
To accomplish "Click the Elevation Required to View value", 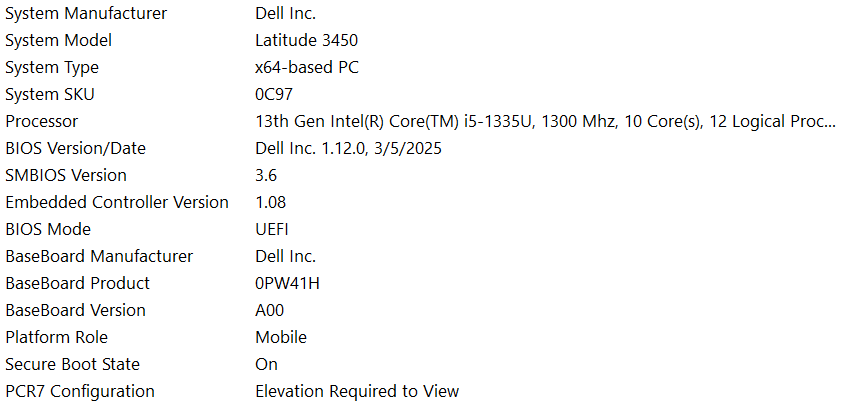I will pos(357,392).
